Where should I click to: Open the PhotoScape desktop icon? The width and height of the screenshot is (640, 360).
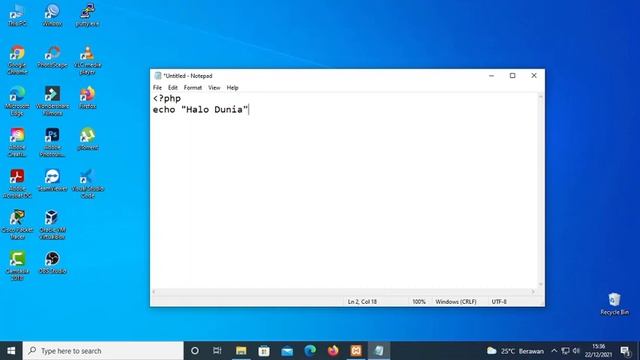(52, 57)
